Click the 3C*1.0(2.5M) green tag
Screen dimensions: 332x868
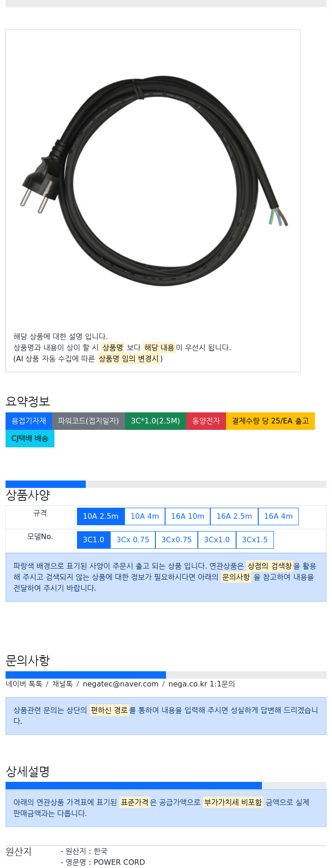click(155, 421)
